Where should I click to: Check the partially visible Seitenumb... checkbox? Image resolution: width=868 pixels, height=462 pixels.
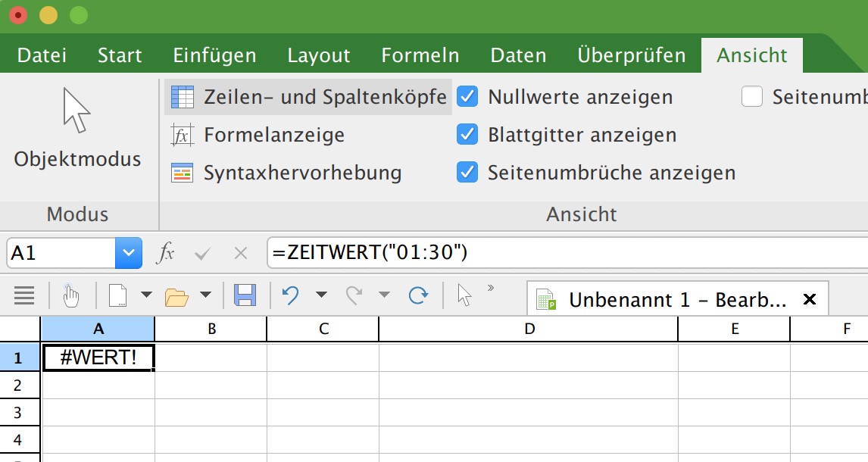point(752,97)
